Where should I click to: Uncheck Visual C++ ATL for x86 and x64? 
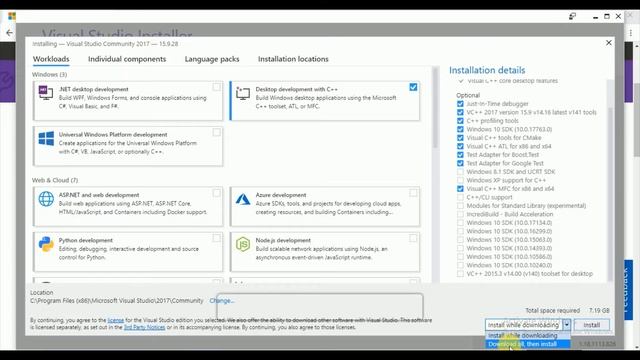coord(460,146)
